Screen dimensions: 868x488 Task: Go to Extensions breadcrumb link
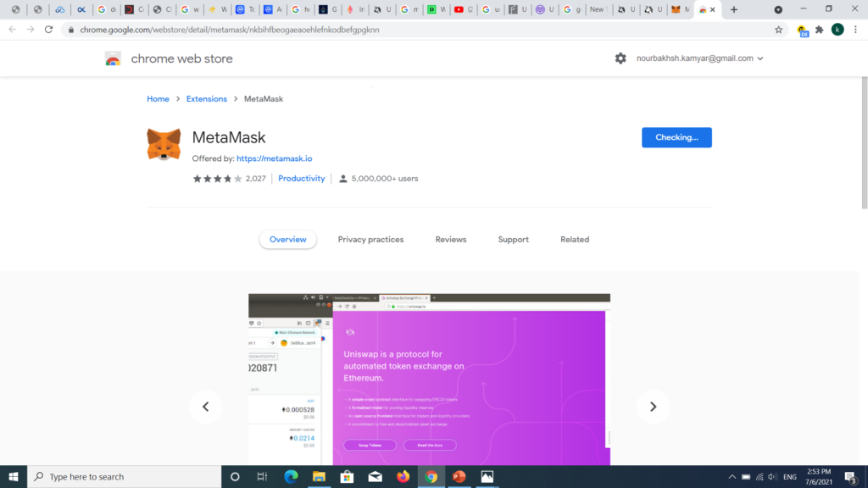pos(207,99)
